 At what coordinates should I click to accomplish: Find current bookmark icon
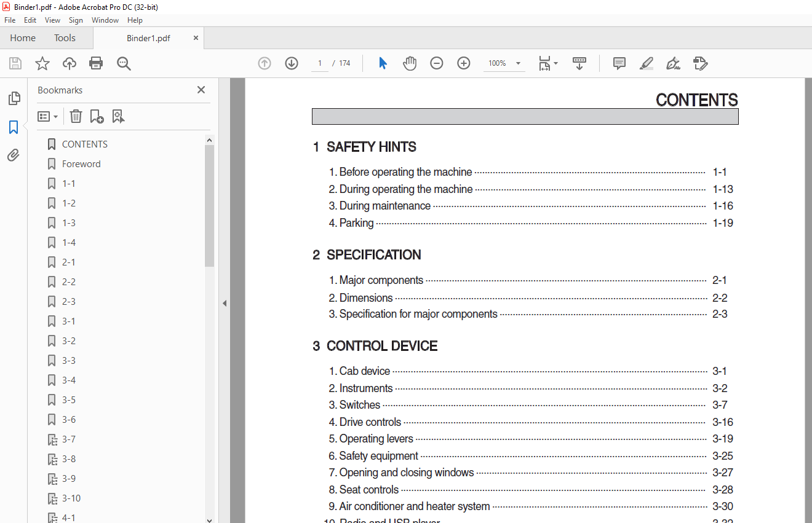tap(118, 116)
